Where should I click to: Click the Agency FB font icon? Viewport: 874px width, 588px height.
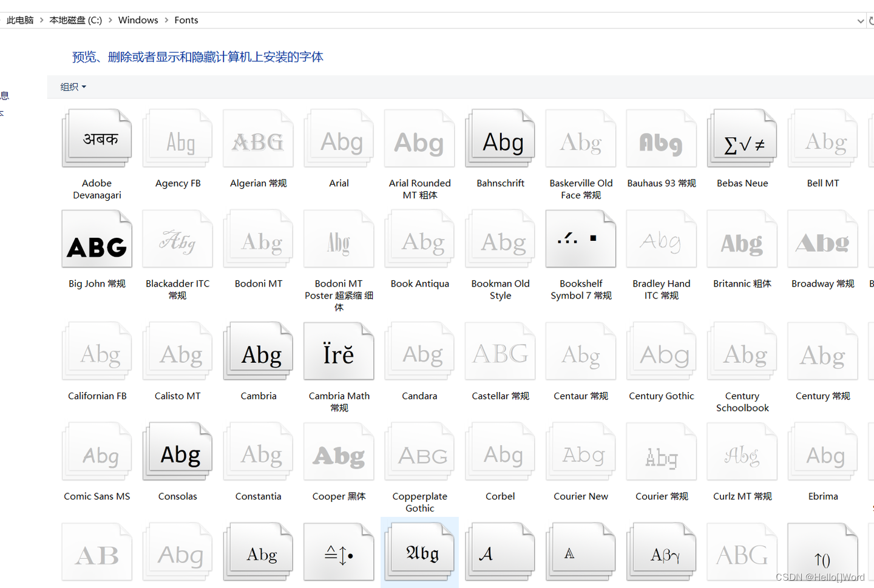177,138
